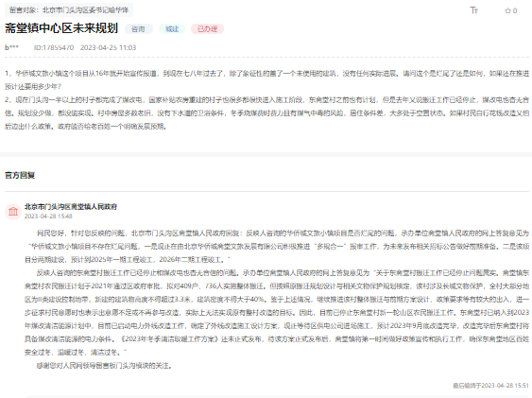532x398 pixels.
Task: Click the message ID 17855470
Action: pos(54,47)
